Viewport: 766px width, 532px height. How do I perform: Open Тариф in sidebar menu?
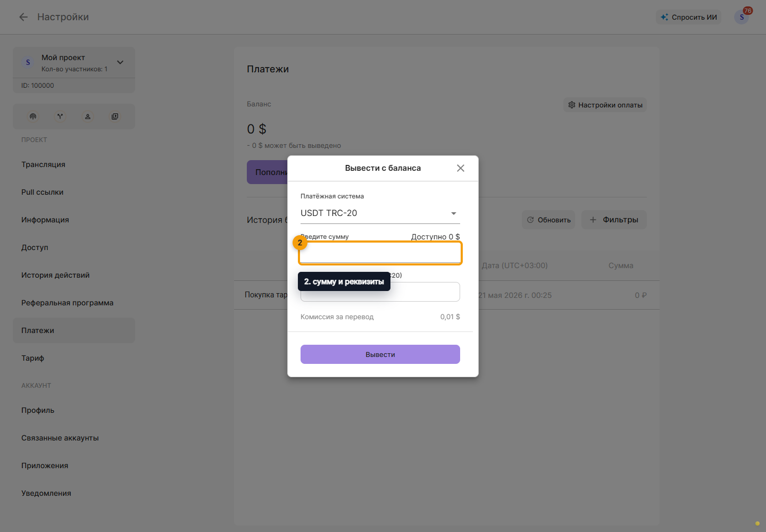[x=74, y=358]
